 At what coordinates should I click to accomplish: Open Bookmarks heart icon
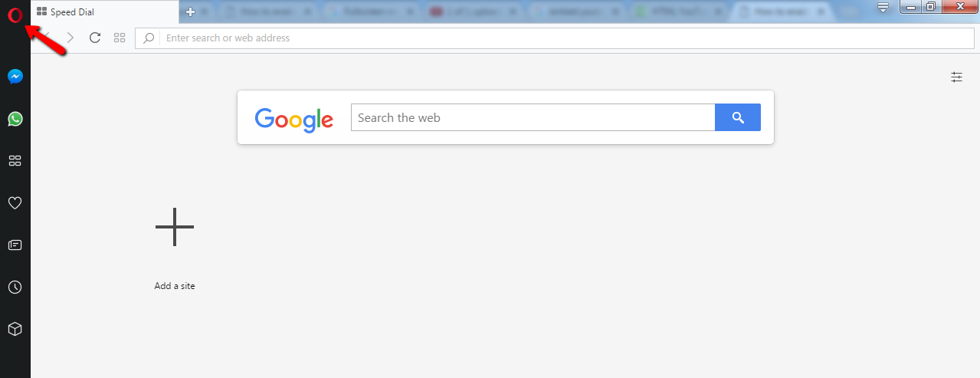pyautogui.click(x=15, y=203)
